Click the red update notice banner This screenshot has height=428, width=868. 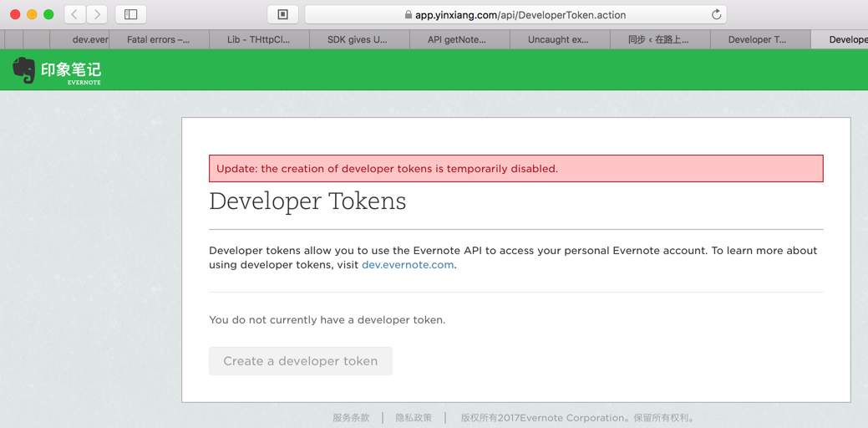(x=516, y=168)
